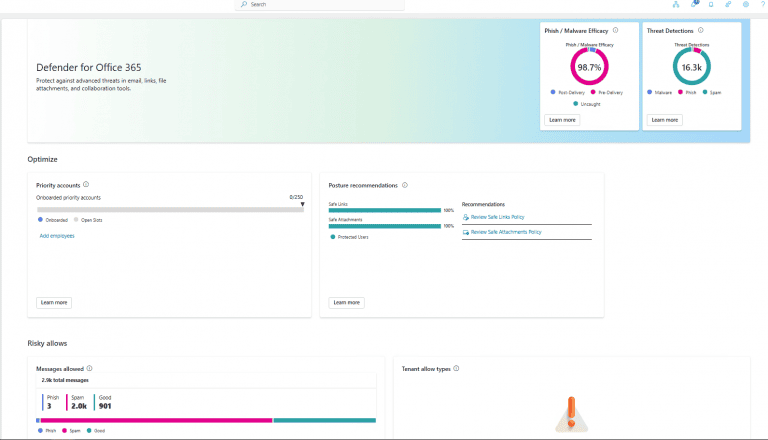Click the onboarded priority accounts progress bar
This screenshot has height=440, width=768.
pyautogui.click(x=170, y=210)
